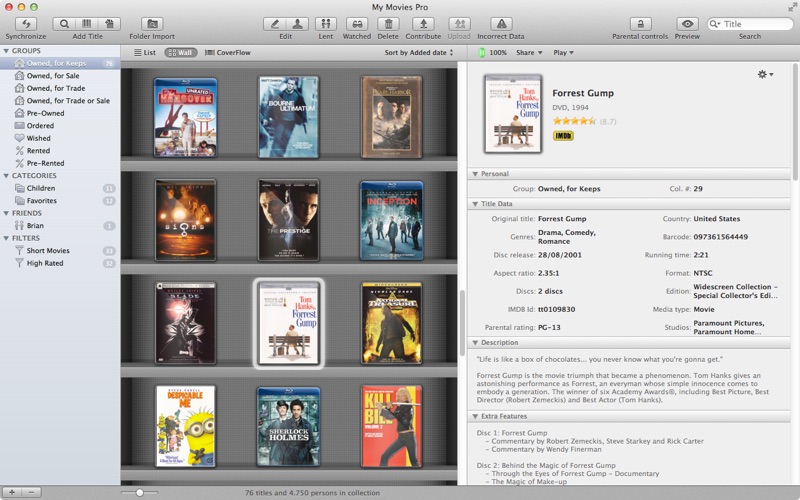Switch to List view mode

(x=144, y=52)
